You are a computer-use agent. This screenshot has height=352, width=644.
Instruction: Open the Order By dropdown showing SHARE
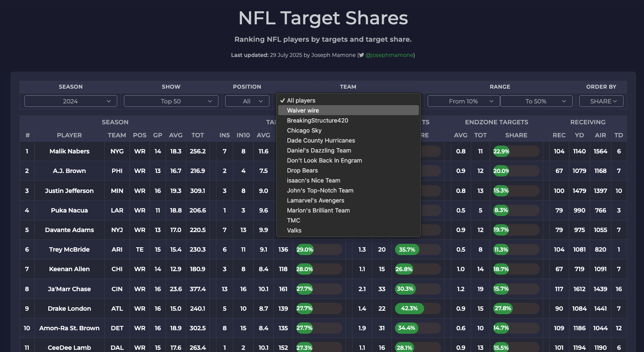pyautogui.click(x=601, y=101)
